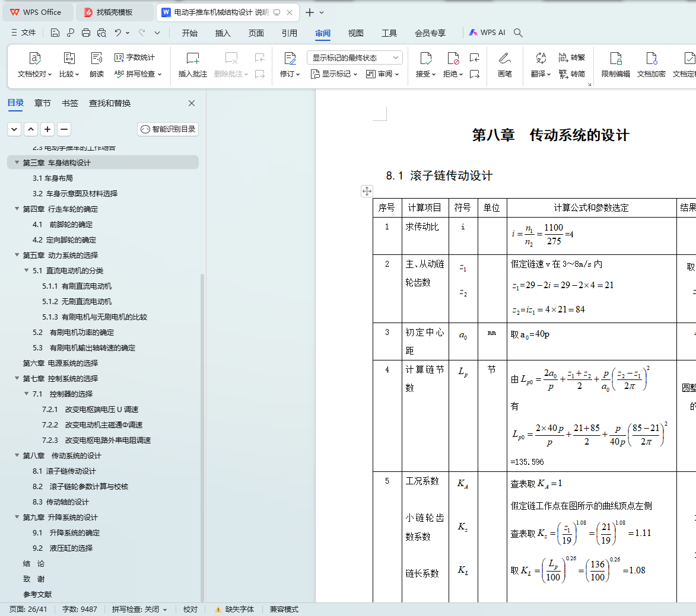
Task: Expand the 拼写检查 dropdown
Action: (x=160, y=74)
